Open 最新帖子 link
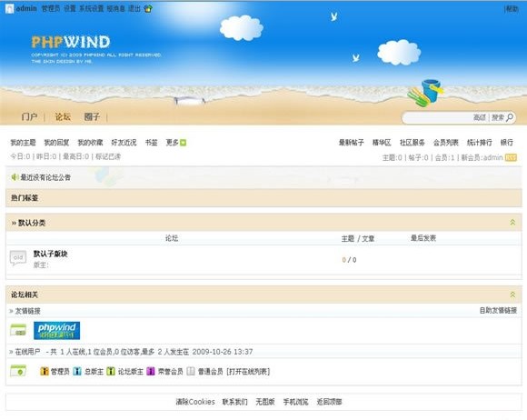Screen dimensions: 527x420 click(x=352, y=143)
